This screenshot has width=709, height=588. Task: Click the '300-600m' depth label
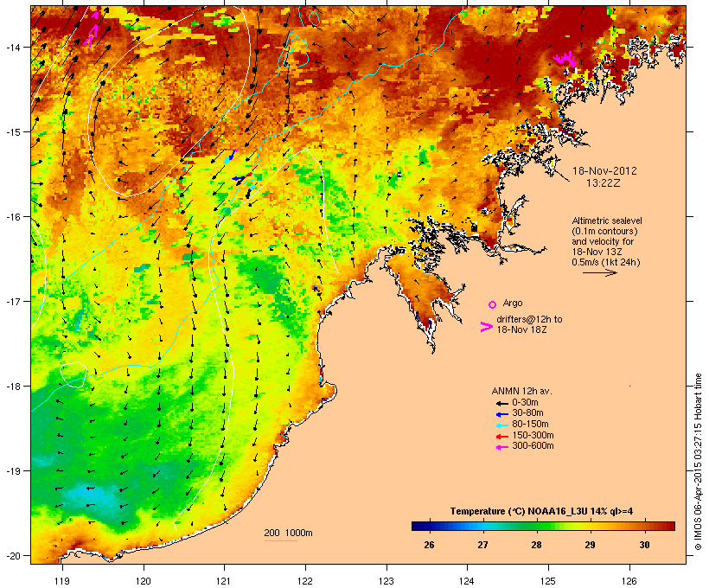point(533,446)
